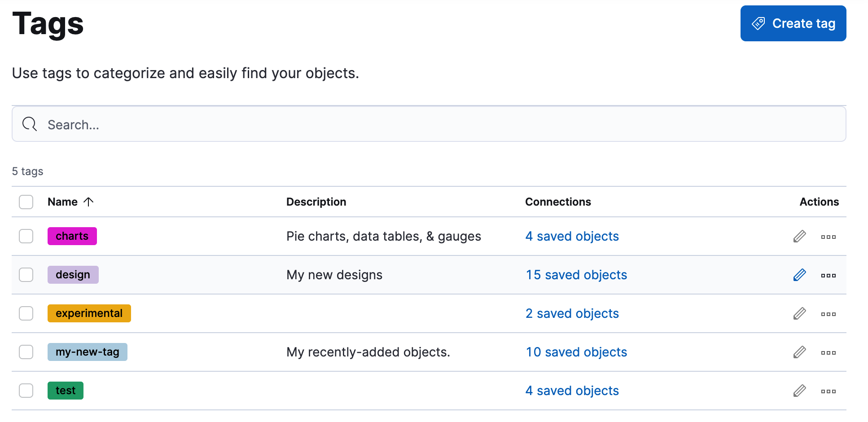Toggle the select-all checkbox in header
This screenshot has height=422, width=868.
click(26, 202)
